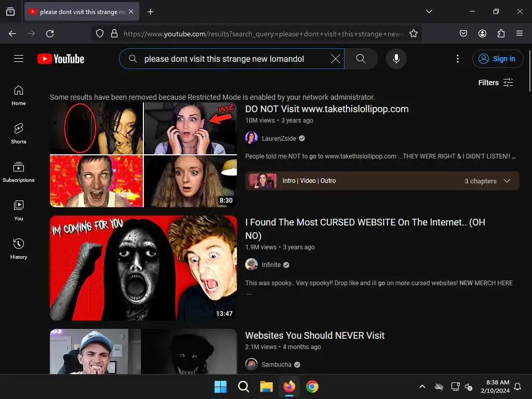Image resolution: width=532 pixels, height=399 pixels.
Task: Open the CURSED WEBSITE video thumbnail
Action: pyautogui.click(x=143, y=268)
